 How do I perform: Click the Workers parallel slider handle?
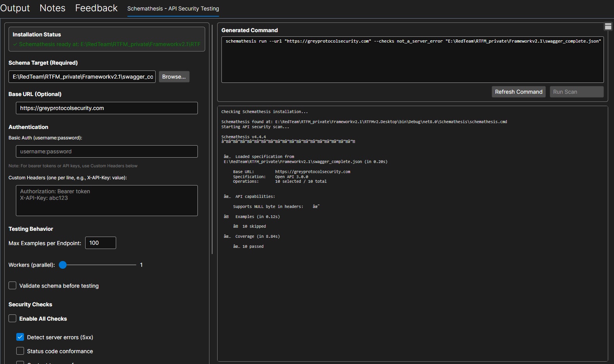(63, 265)
